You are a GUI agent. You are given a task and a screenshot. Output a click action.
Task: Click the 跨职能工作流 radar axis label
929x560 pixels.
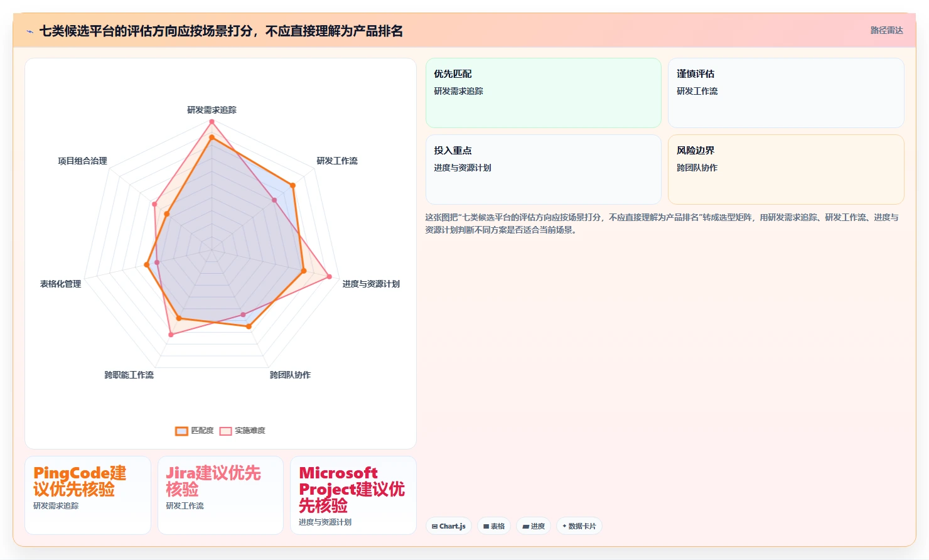coord(129,375)
